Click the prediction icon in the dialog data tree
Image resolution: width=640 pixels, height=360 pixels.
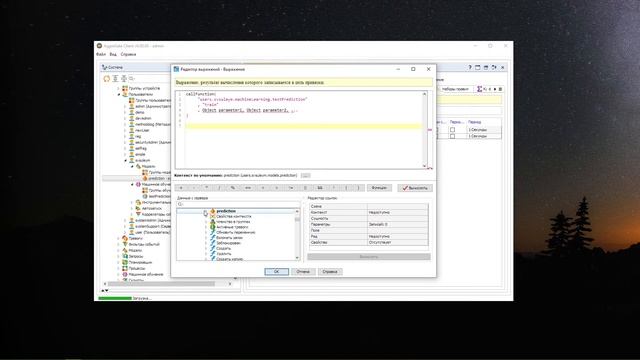click(213, 211)
